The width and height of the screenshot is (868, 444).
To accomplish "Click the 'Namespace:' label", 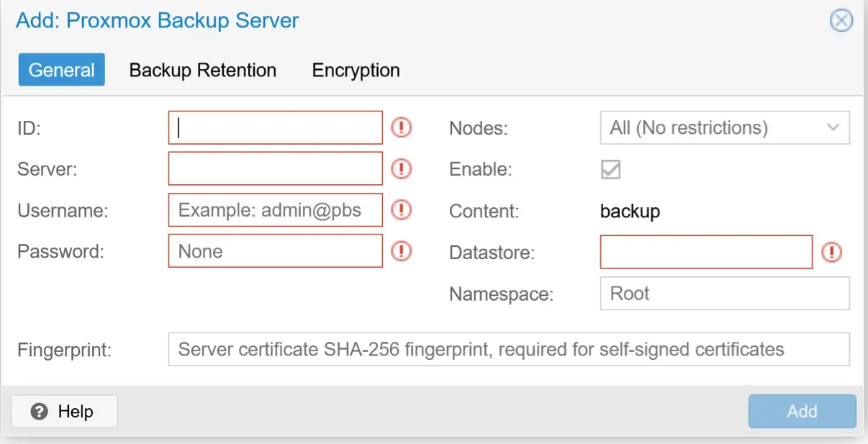I will coord(501,294).
